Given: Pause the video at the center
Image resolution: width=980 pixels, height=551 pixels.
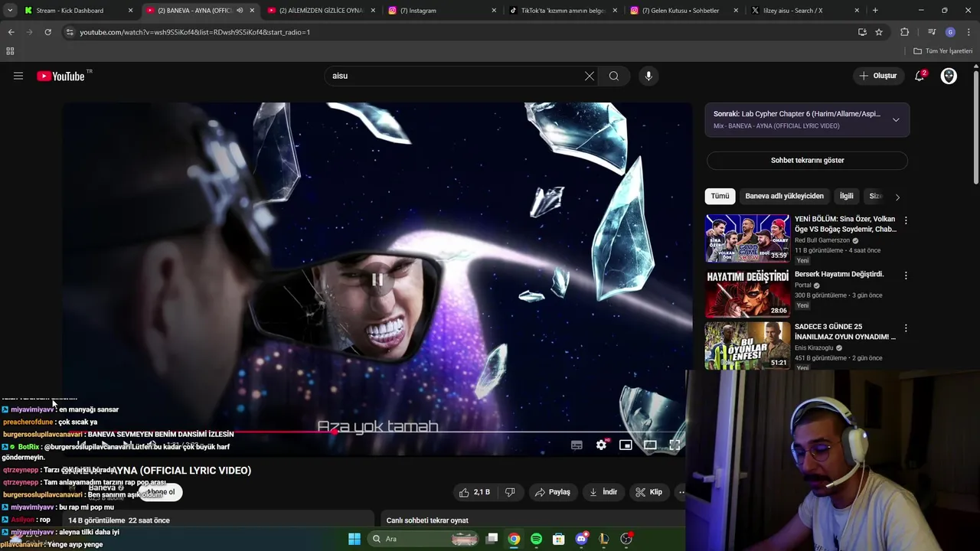Looking at the screenshot, I should click(377, 280).
